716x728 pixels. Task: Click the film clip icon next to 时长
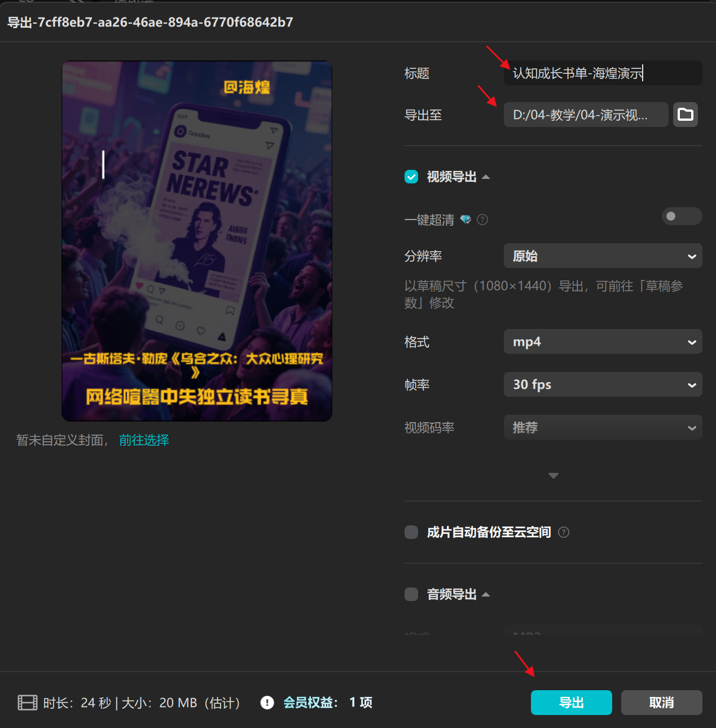click(x=27, y=703)
